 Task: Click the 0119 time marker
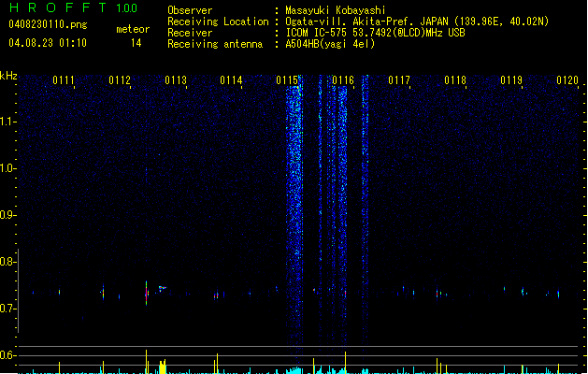click(511, 80)
